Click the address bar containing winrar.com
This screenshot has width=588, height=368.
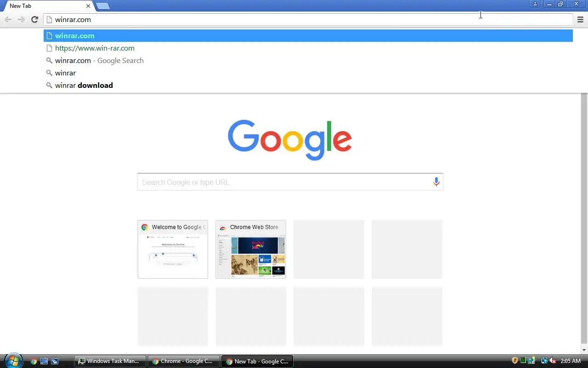(308, 19)
